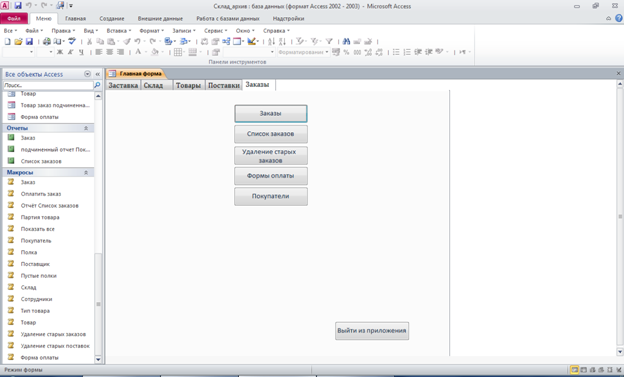Click the Open folder toolbar icon
This screenshot has height=377, width=624.
(18, 41)
